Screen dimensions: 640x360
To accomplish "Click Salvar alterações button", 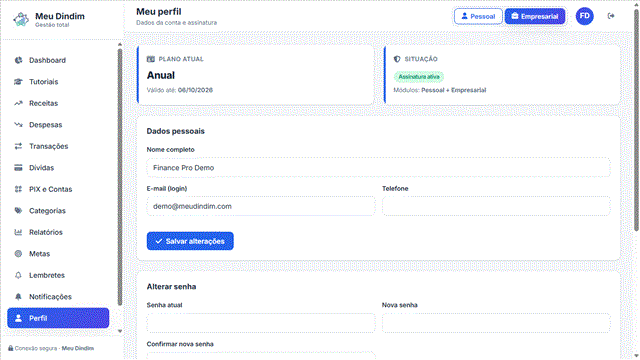I will (x=190, y=241).
